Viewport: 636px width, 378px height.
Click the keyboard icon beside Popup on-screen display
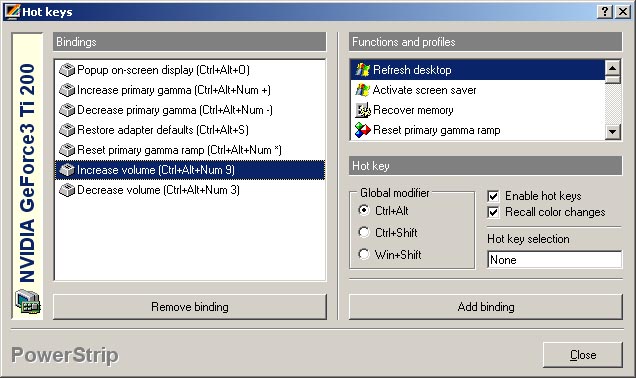point(67,70)
